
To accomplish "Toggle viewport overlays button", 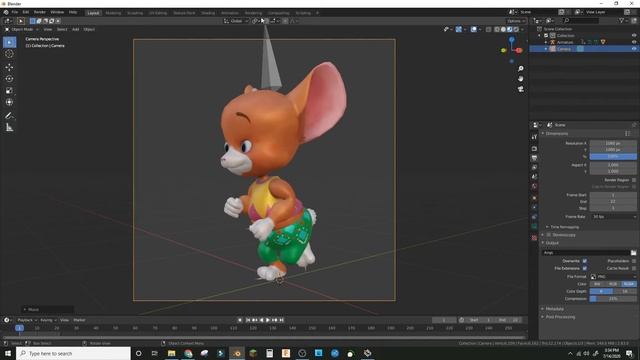I will pyautogui.click(x=473, y=29).
